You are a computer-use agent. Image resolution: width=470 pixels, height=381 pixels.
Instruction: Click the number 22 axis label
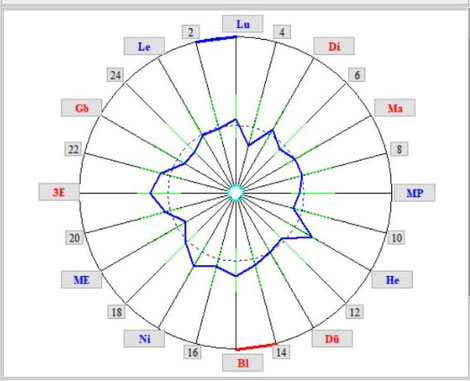[73, 149]
